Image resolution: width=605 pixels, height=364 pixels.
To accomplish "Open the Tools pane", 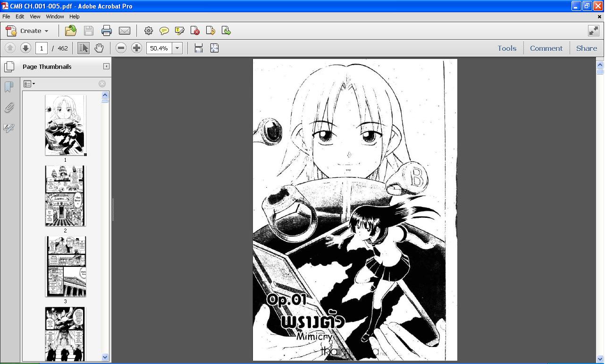I will pos(507,48).
